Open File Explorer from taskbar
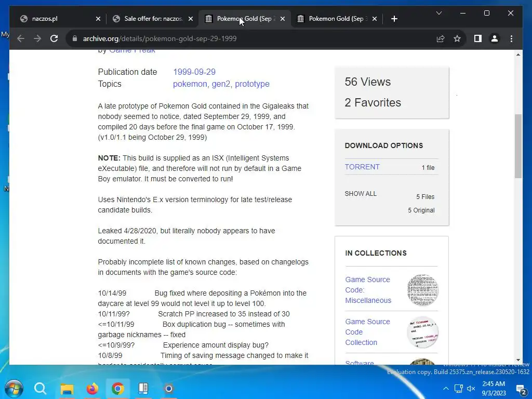Screen dimensions: 532x399 (67, 389)
